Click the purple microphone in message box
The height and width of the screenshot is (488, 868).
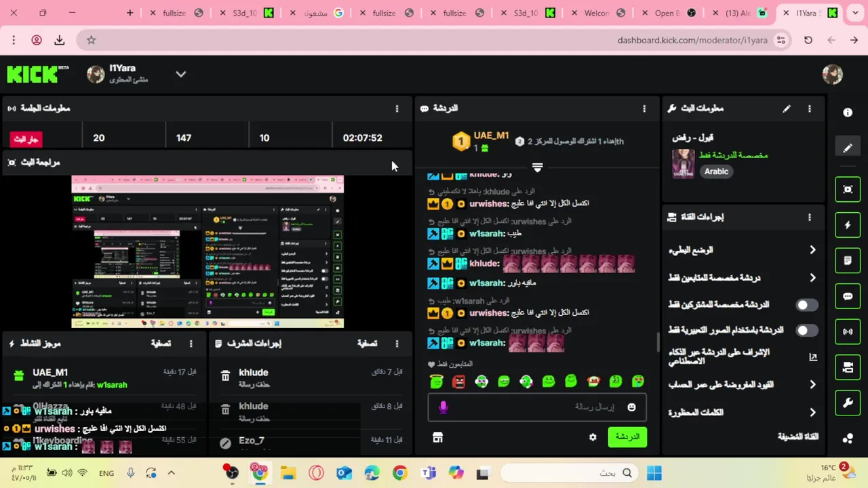pos(443,407)
